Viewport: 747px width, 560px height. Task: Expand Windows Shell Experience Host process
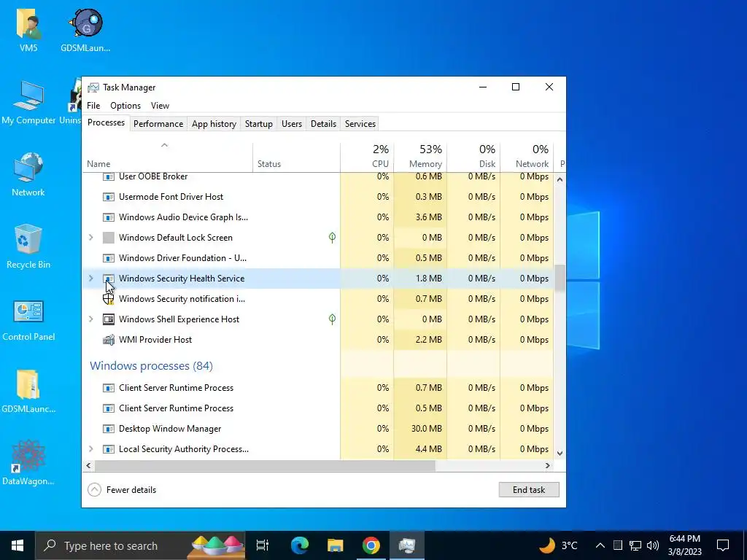pyautogui.click(x=91, y=319)
